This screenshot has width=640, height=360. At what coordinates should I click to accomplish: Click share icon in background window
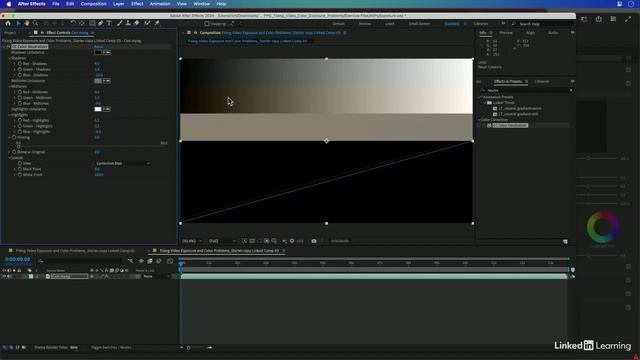point(598,19)
